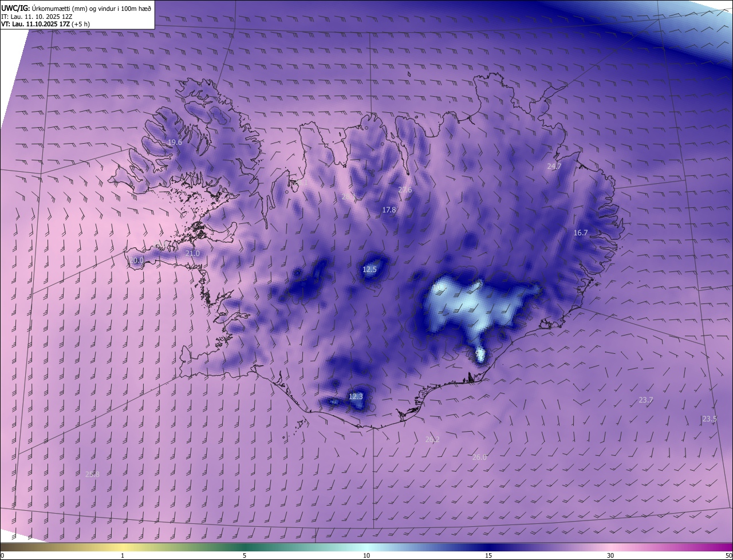Click the colorbar tick labeled 5
The image size is (733, 560).
click(245, 555)
